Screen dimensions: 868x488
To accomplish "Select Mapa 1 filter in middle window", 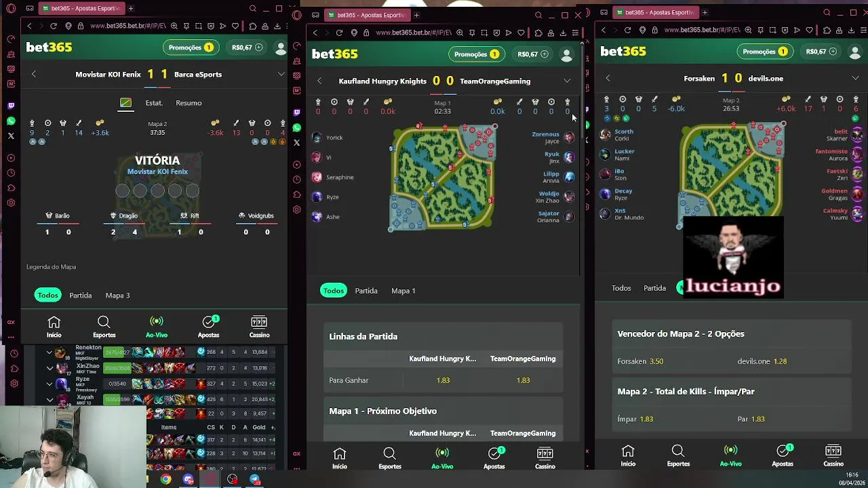I will tap(403, 291).
